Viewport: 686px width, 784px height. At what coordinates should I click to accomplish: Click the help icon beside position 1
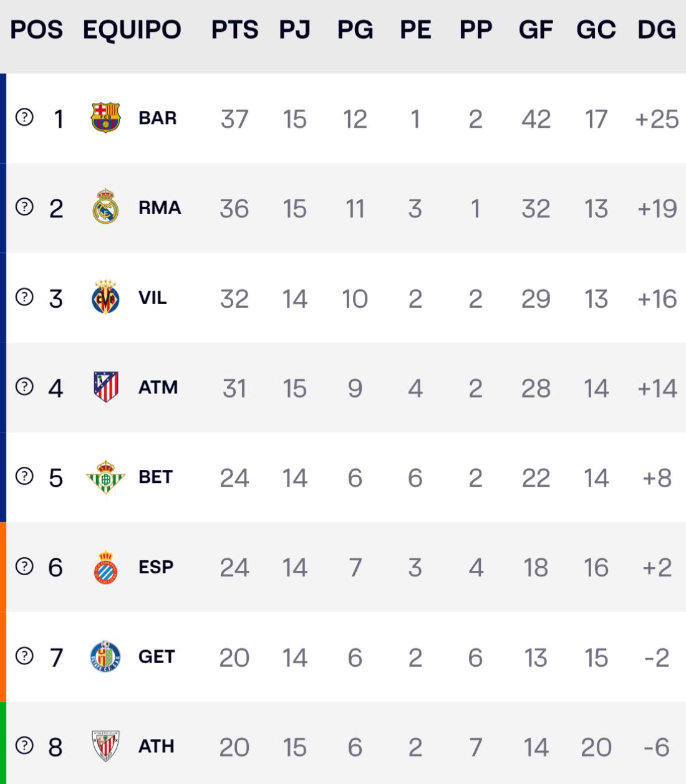point(24,117)
